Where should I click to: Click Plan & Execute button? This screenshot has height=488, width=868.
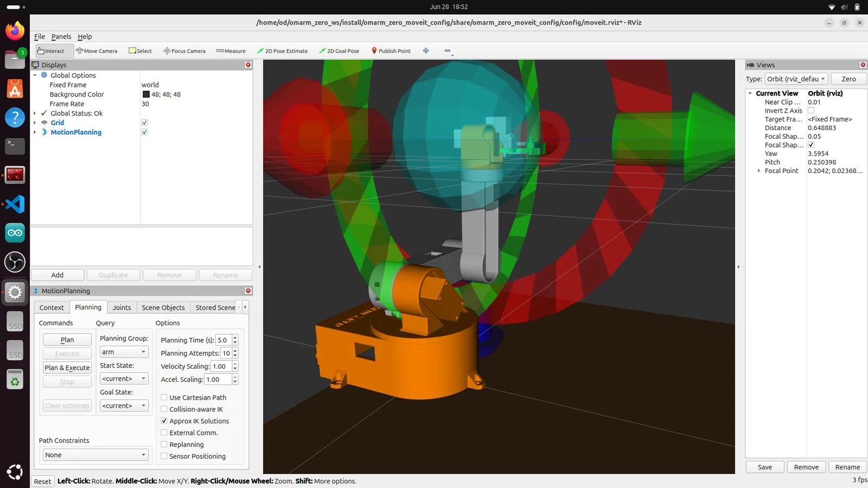pos(67,368)
